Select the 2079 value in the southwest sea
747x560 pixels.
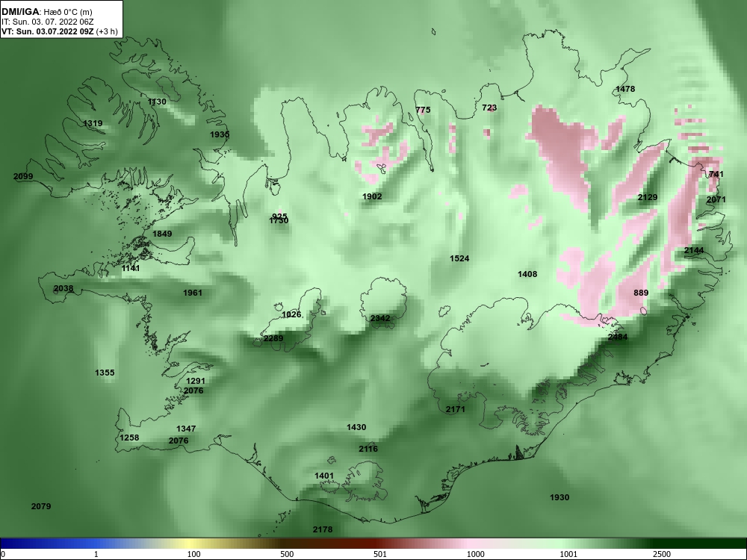click(41, 507)
